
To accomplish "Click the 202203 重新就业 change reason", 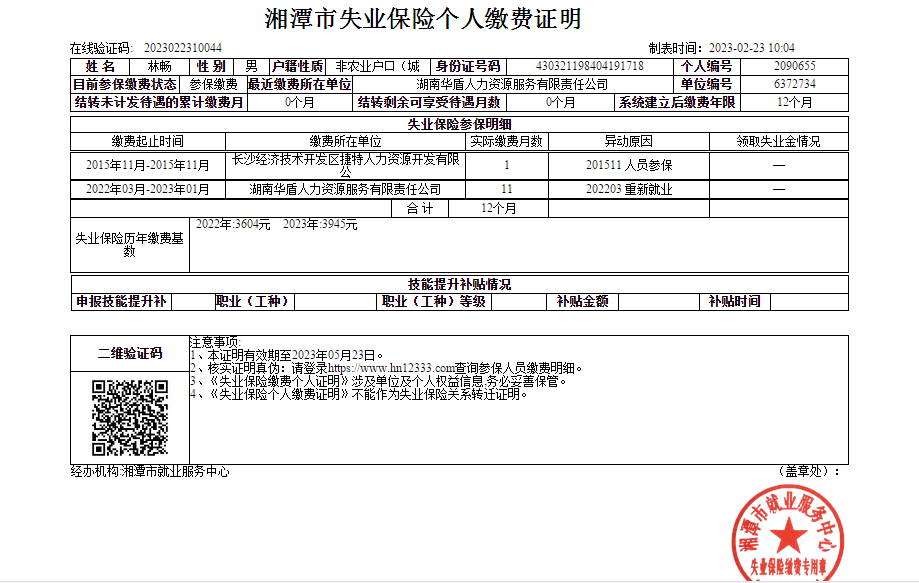I will (629, 189).
